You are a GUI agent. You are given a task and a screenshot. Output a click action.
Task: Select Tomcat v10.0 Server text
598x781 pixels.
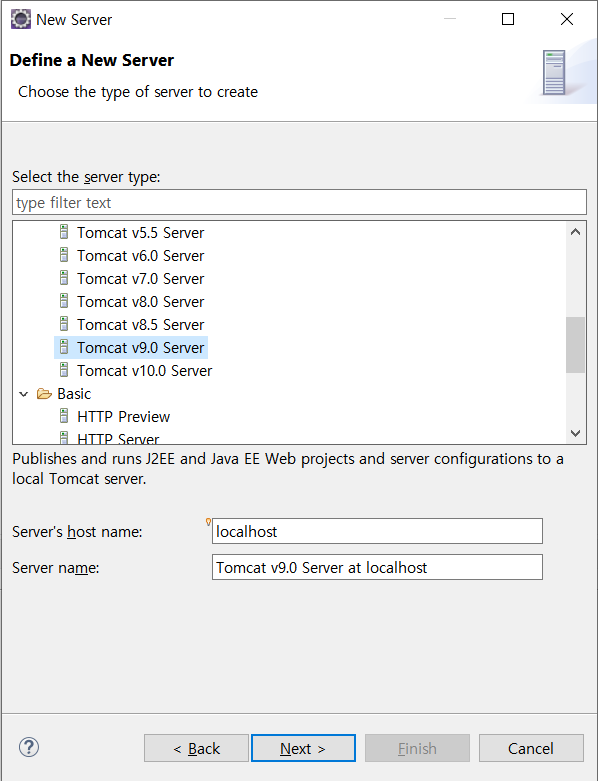(x=144, y=371)
